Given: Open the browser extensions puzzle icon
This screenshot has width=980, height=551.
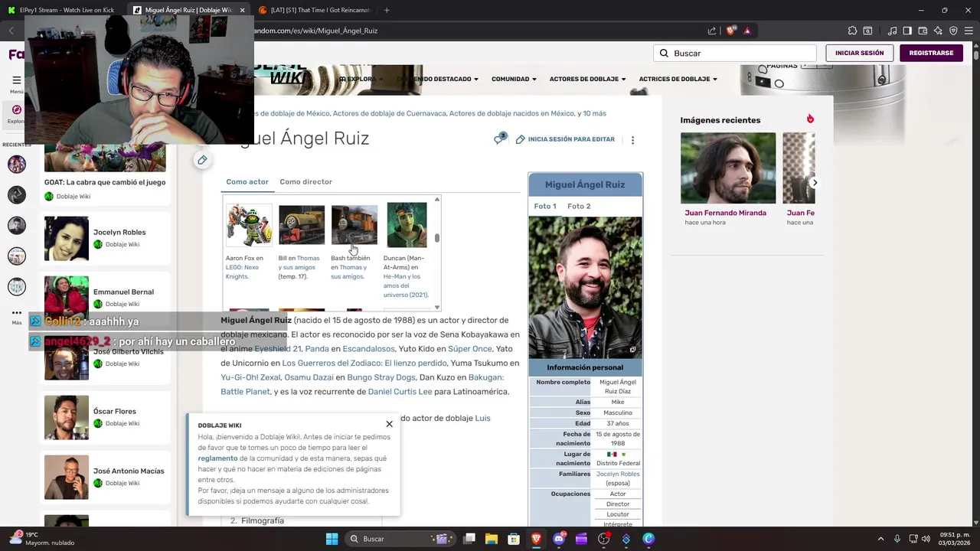Looking at the screenshot, I should coord(852,31).
